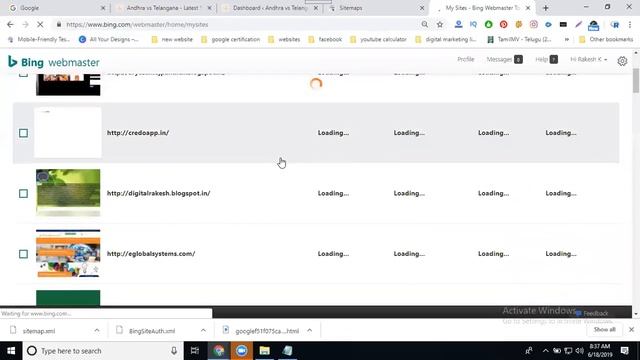Tick the checkbox for eglobalsystems.com

click(23, 254)
